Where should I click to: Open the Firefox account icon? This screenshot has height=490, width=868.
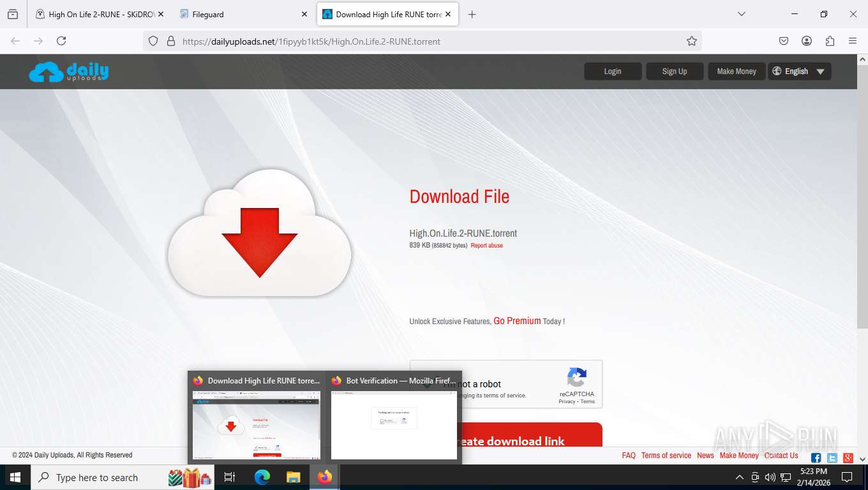807,41
